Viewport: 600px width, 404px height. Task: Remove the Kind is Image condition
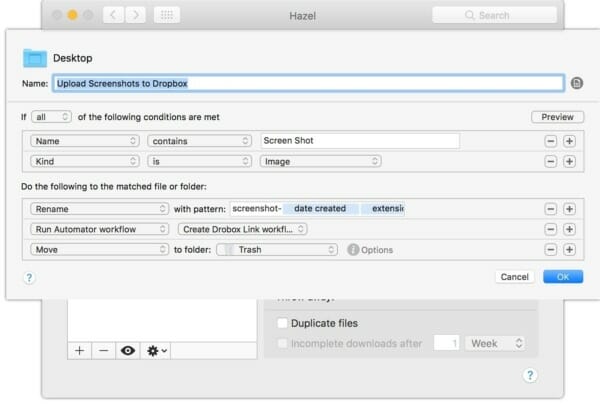pyautogui.click(x=551, y=161)
